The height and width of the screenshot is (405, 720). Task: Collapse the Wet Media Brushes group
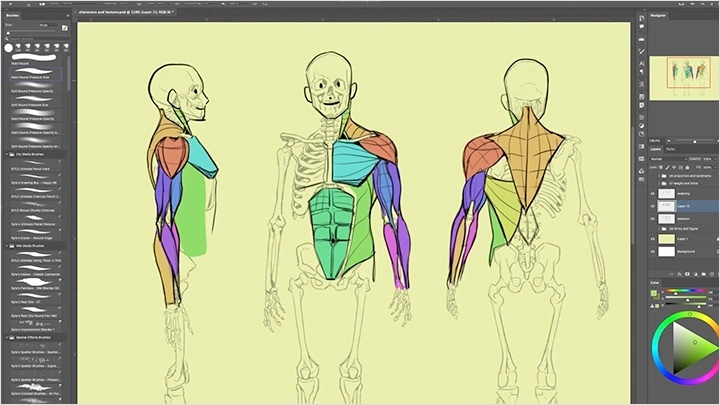pyautogui.click(x=7, y=246)
